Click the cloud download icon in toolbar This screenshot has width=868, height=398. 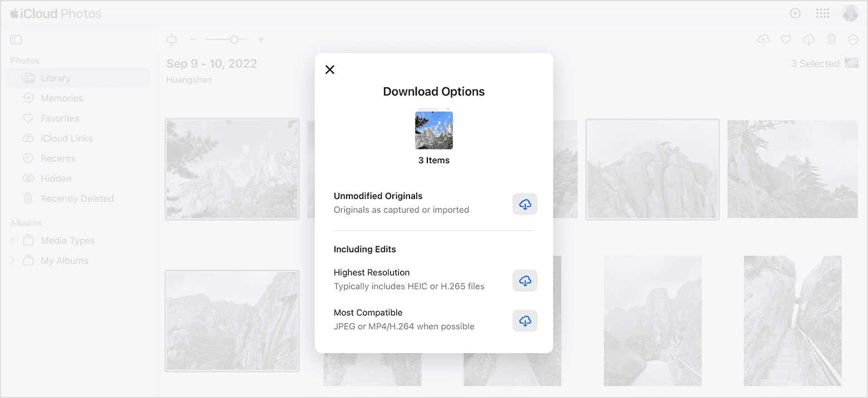click(808, 39)
